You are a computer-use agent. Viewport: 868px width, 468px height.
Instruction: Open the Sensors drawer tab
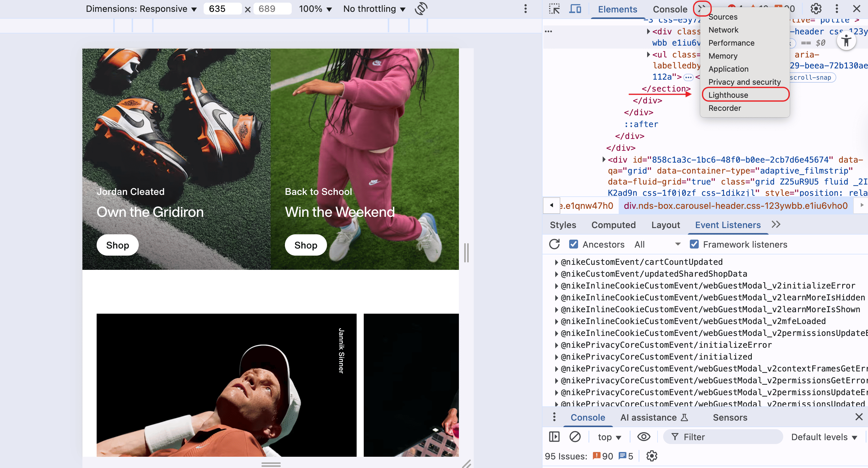(x=730, y=417)
